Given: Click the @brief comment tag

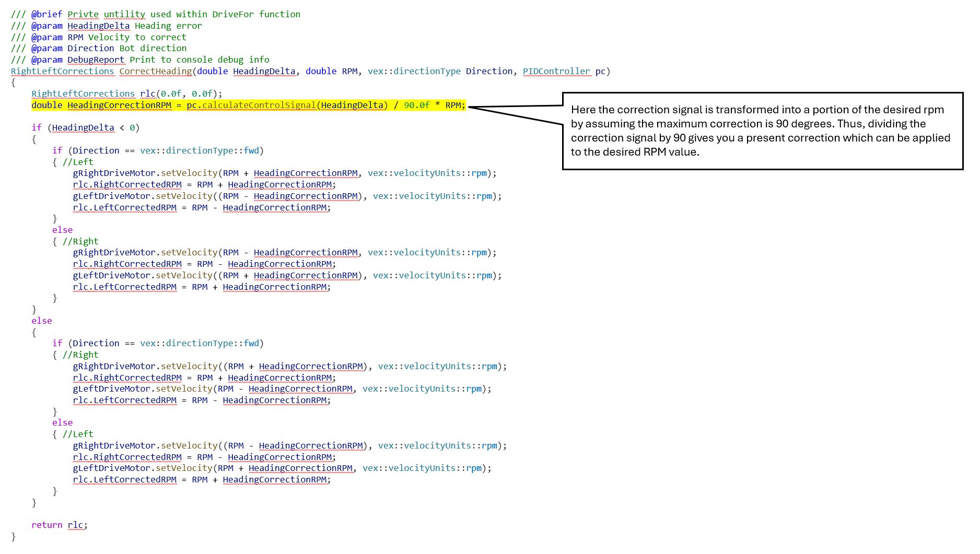Looking at the screenshot, I should click(46, 14).
